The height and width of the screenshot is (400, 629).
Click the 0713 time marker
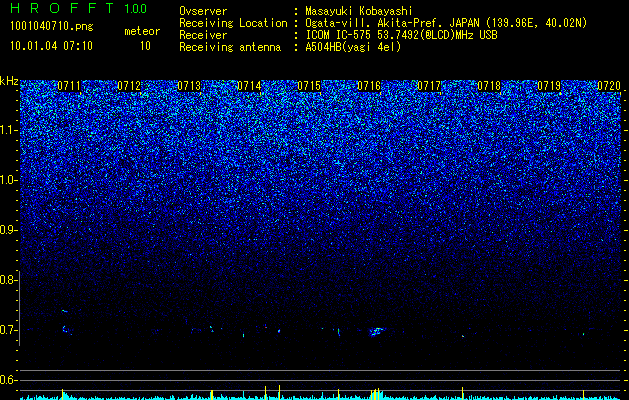point(189,86)
